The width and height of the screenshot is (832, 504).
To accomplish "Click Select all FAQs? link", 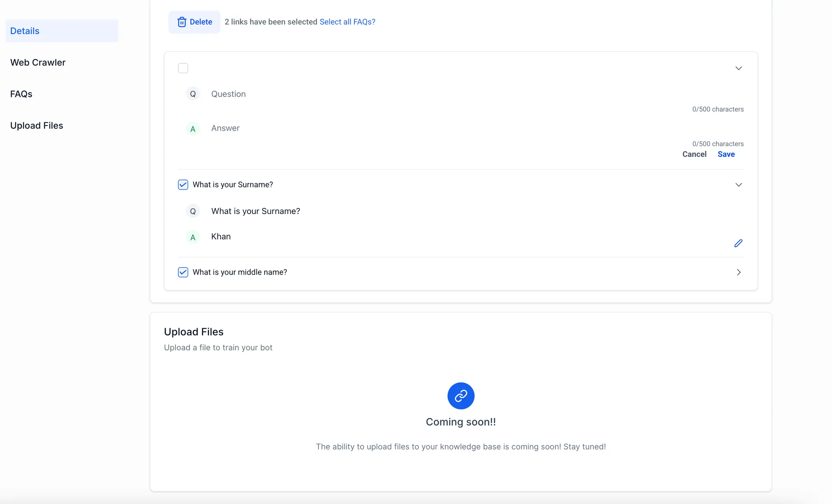I will coord(347,22).
